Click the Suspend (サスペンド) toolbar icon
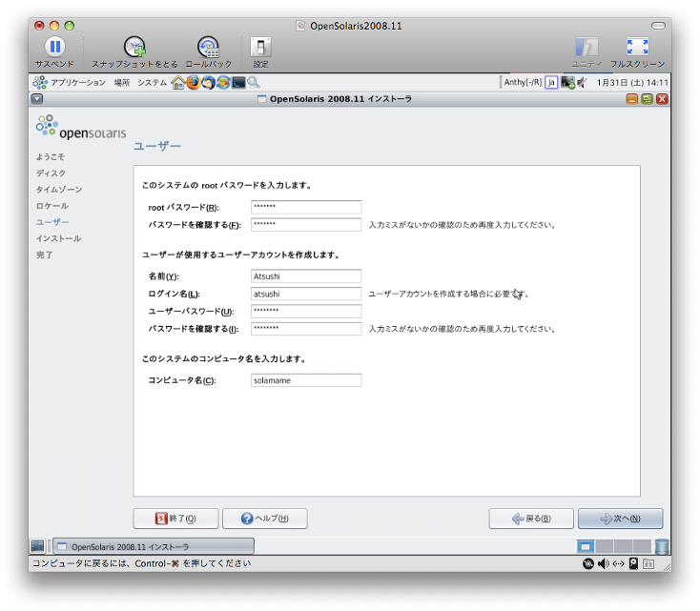Viewport: 700px width, 611px height. point(54,47)
